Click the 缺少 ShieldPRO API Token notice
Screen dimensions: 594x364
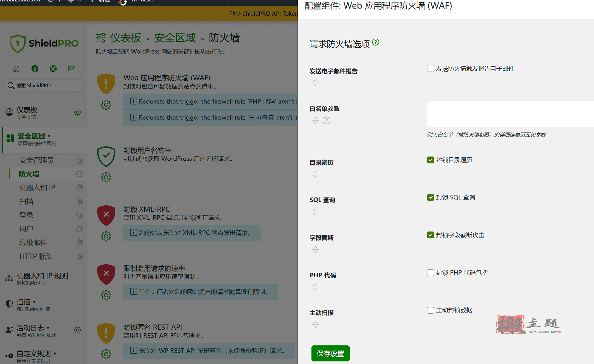(263, 13)
